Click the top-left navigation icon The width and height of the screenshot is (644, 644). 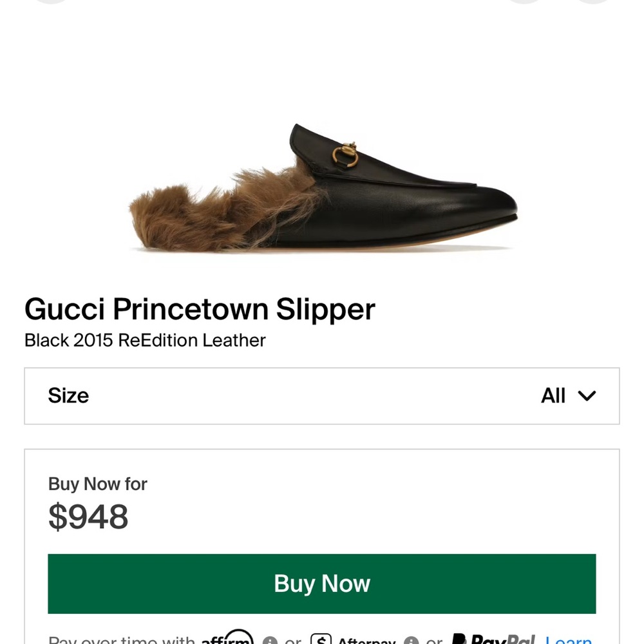click(x=50, y=3)
